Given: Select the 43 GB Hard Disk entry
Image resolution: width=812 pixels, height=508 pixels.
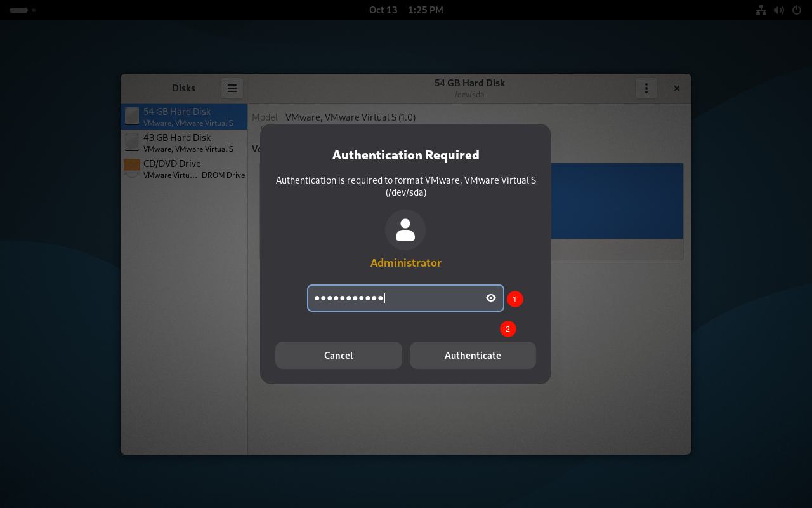Looking at the screenshot, I should 184,143.
